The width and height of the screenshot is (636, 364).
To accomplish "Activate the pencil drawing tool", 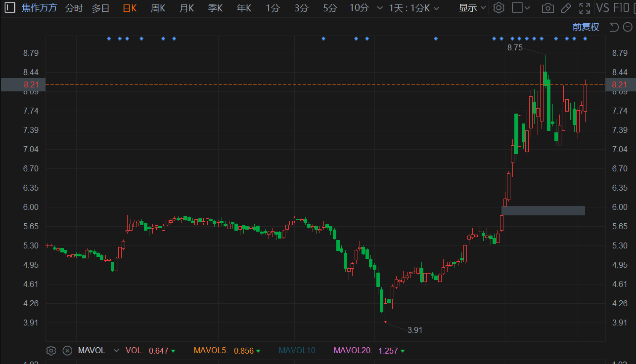I will click(x=566, y=8).
